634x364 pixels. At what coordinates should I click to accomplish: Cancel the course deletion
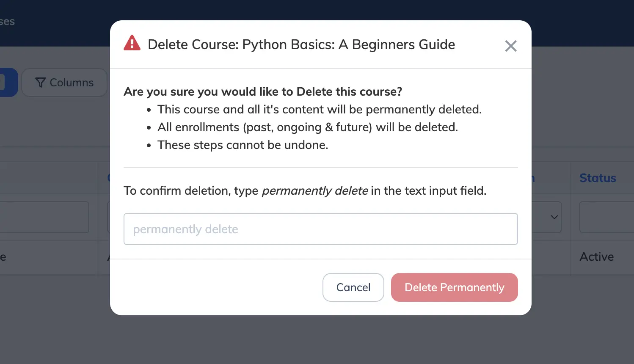[353, 287]
